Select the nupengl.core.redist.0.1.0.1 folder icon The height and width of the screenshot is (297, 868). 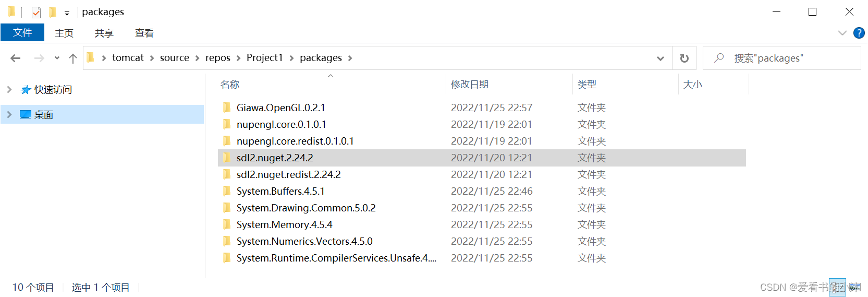coord(227,141)
